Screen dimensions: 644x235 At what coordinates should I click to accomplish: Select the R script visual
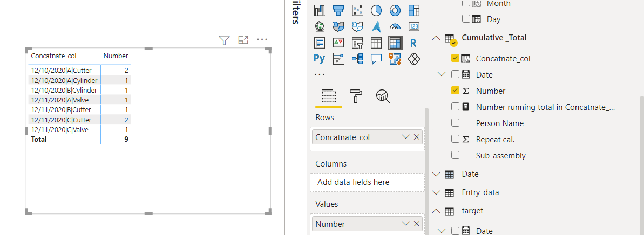414,43
